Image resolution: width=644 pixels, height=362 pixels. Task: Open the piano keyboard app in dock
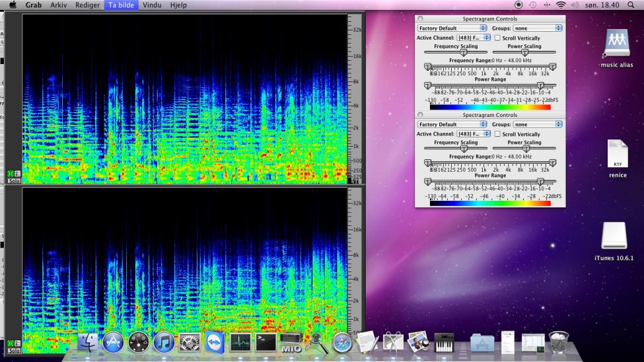[x=444, y=342]
